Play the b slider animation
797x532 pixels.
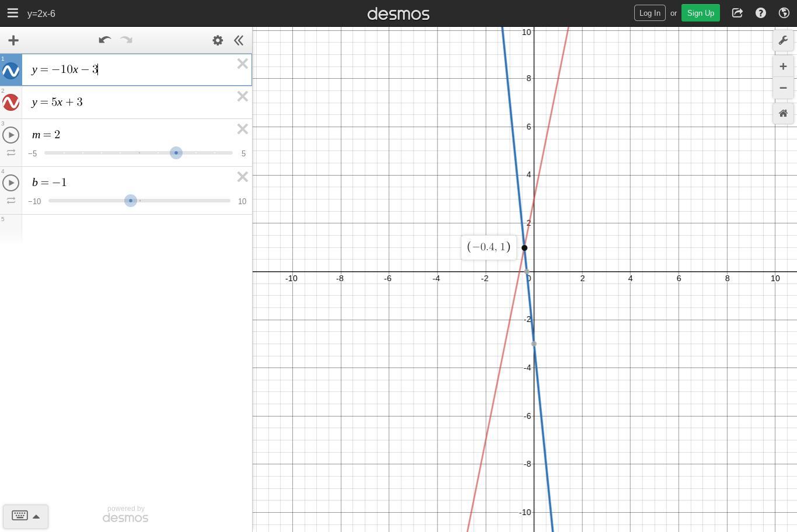11,183
